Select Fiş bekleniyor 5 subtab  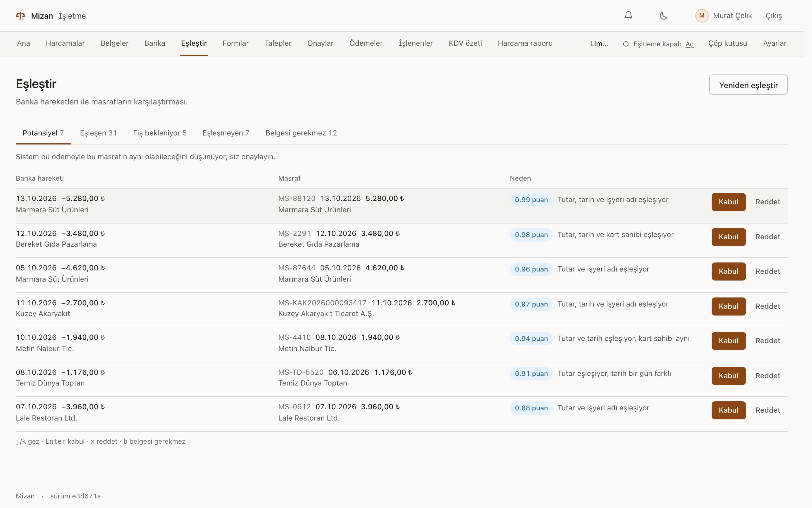point(160,133)
